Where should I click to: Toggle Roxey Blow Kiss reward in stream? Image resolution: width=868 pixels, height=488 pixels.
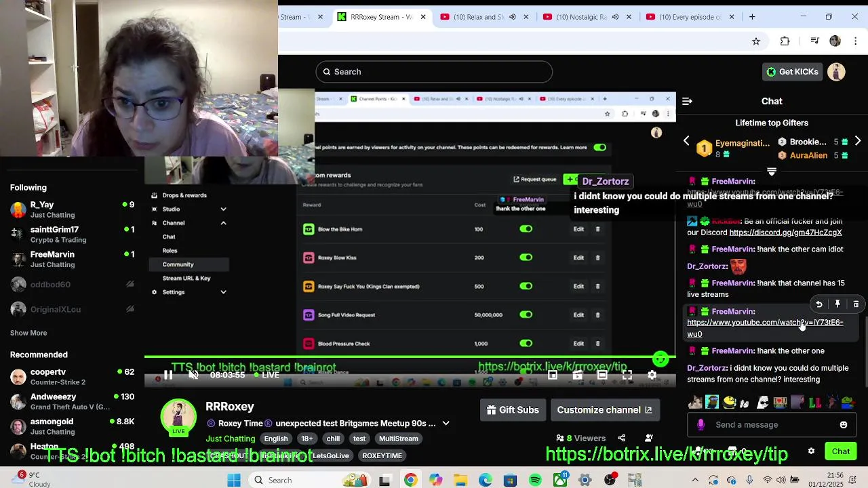click(x=526, y=258)
